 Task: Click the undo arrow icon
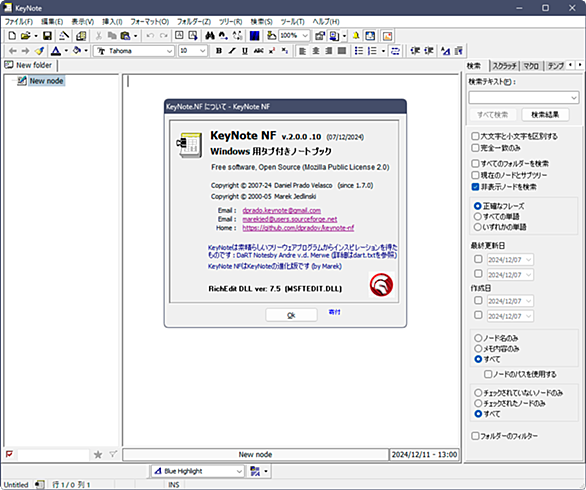pos(150,36)
